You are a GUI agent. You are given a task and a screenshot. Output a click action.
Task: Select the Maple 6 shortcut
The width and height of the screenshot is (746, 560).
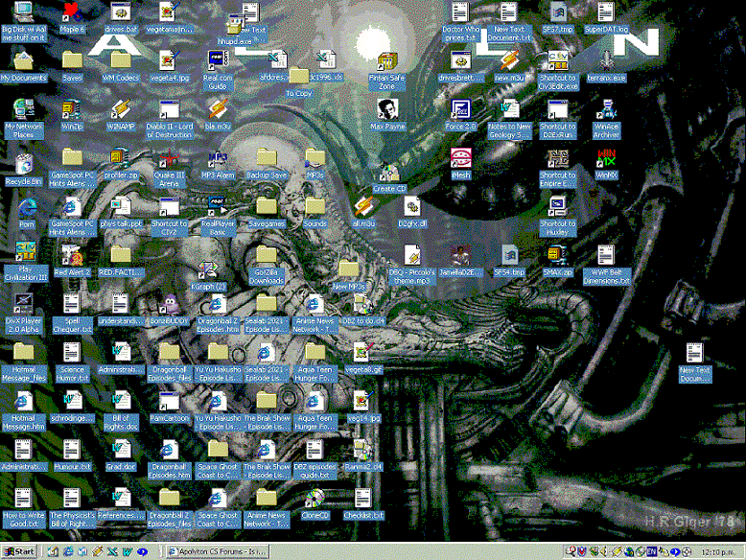point(72,13)
